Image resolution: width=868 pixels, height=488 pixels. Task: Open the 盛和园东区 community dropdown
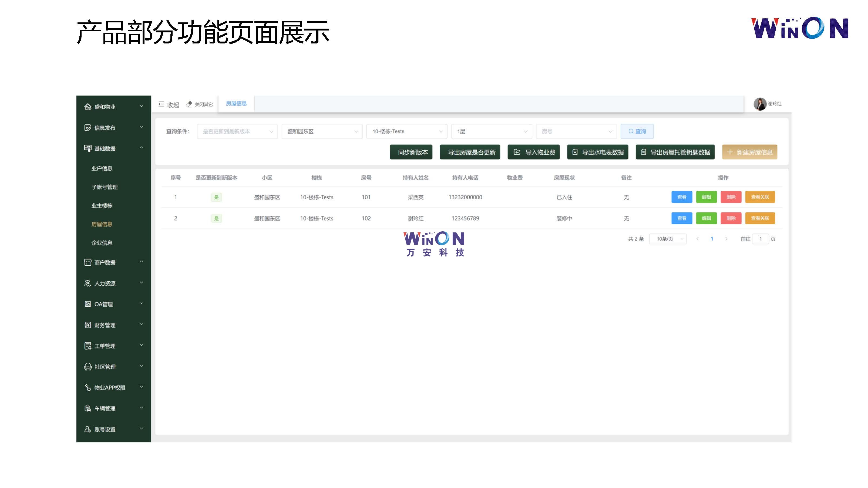pos(322,131)
